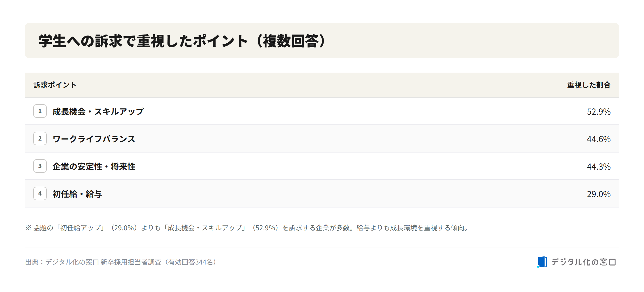The height and width of the screenshot is (292, 644).
Task: Click the デジタル化の窓口 logo text
Action: [583, 262]
